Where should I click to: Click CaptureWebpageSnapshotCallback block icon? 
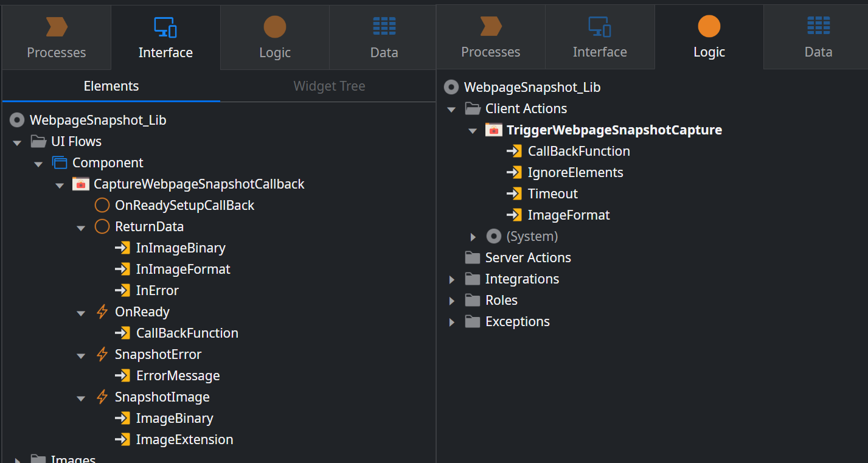(x=80, y=184)
